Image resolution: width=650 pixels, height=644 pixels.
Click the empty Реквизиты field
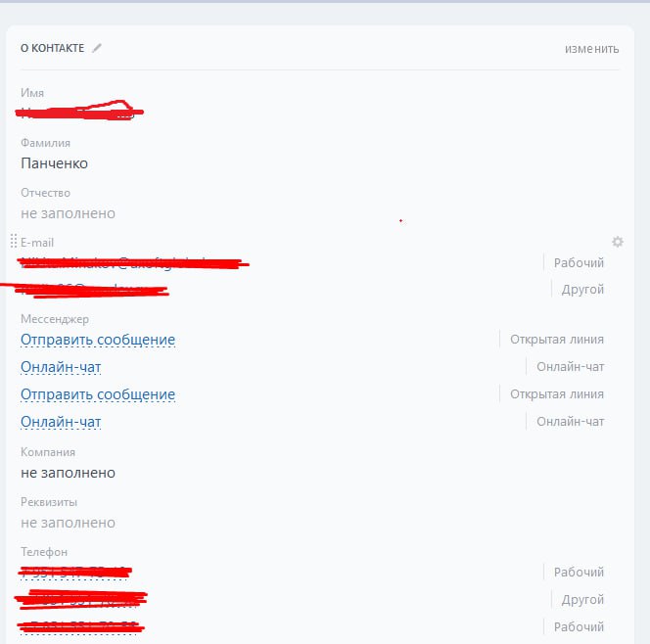(x=68, y=523)
